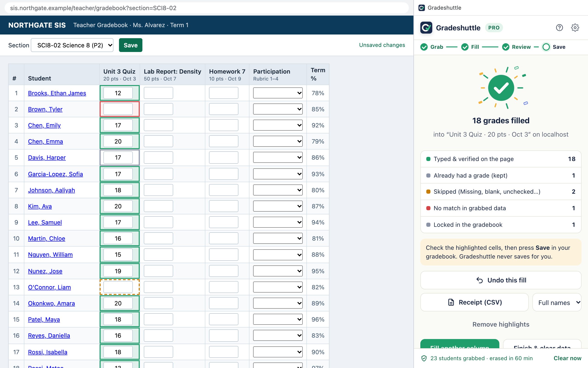
Task: Download Receipt (CSV)
Action: click(474, 302)
